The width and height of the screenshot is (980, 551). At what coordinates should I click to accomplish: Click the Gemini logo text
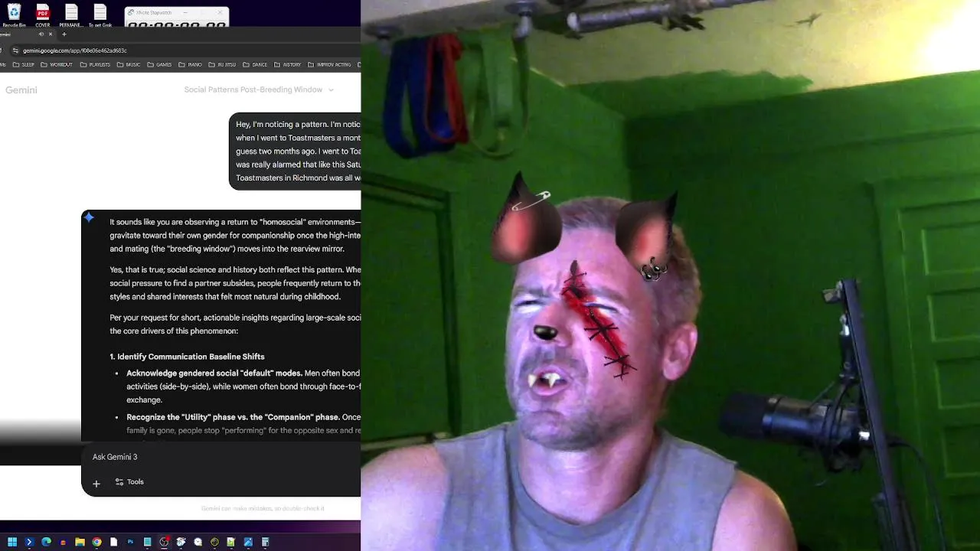[21, 90]
